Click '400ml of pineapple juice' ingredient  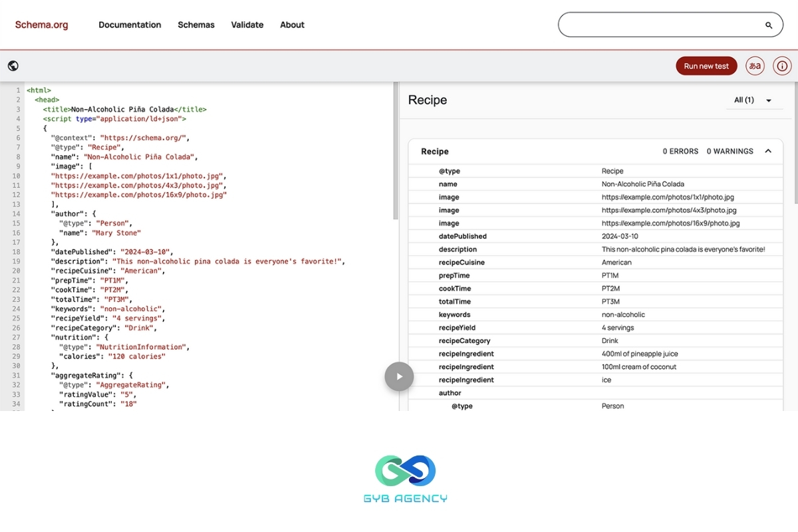pyautogui.click(x=640, y=354)
